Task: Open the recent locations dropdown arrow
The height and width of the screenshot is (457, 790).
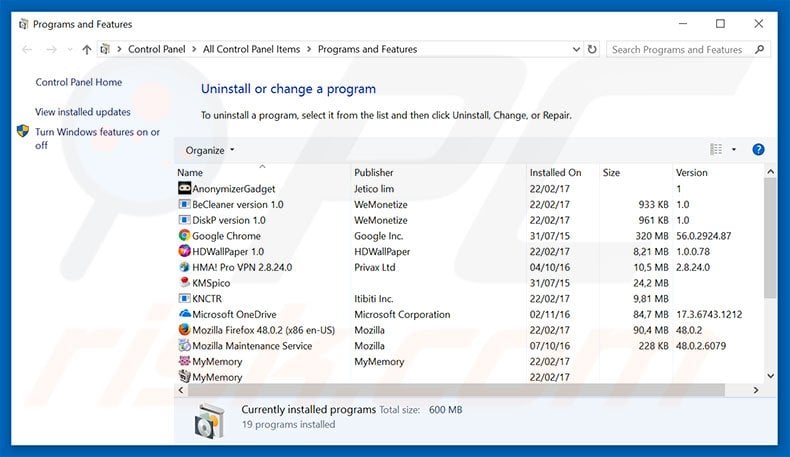Action: (70, 49)
